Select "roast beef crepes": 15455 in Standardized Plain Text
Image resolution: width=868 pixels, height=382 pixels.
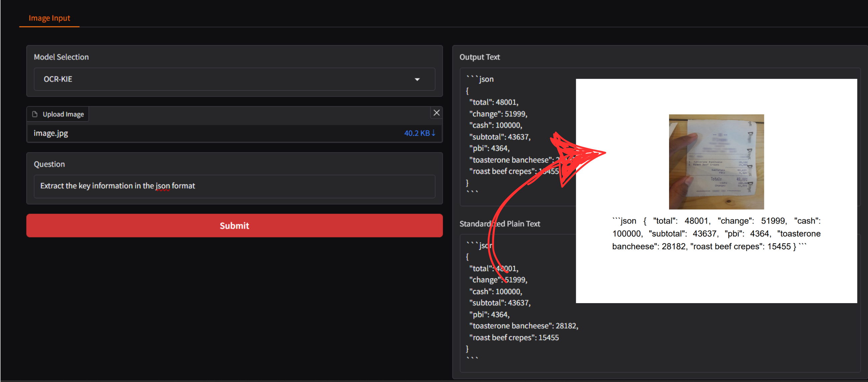tap(514, 338)
